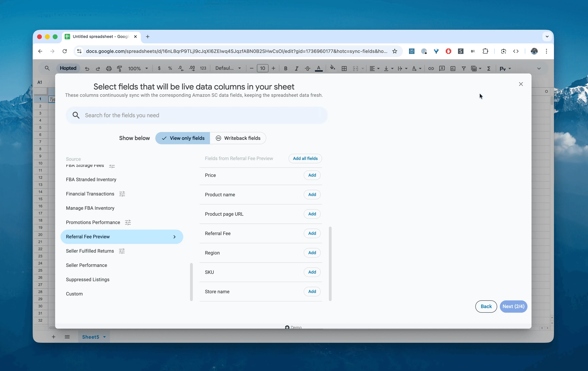588x371 pixels.
Task: Open vertical align dropdown
Action: [x=388, y=69]
